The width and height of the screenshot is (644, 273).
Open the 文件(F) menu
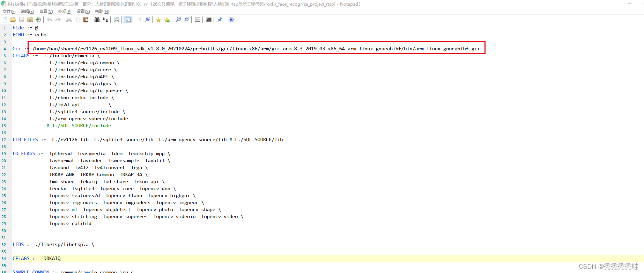click(9, 12)
